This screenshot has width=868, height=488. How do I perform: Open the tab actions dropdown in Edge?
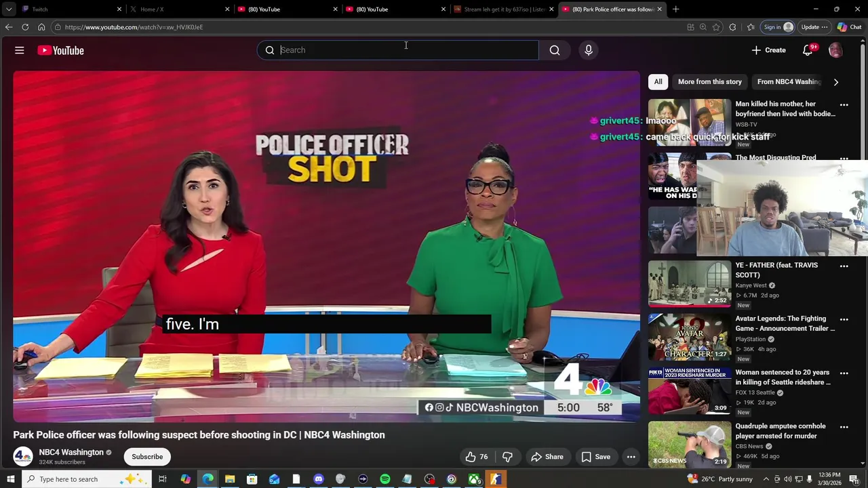pyautogui.click(x=8, y=9)
